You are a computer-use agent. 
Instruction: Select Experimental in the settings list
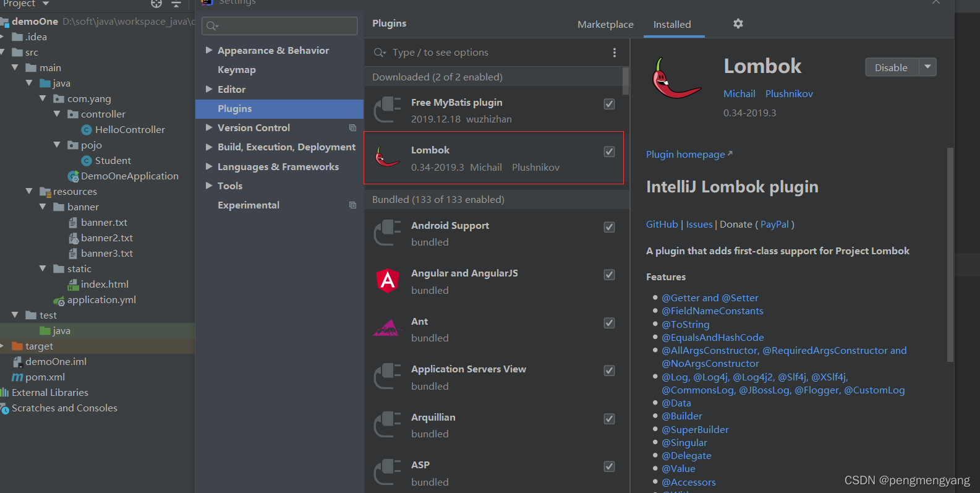[x=249, y=205]
